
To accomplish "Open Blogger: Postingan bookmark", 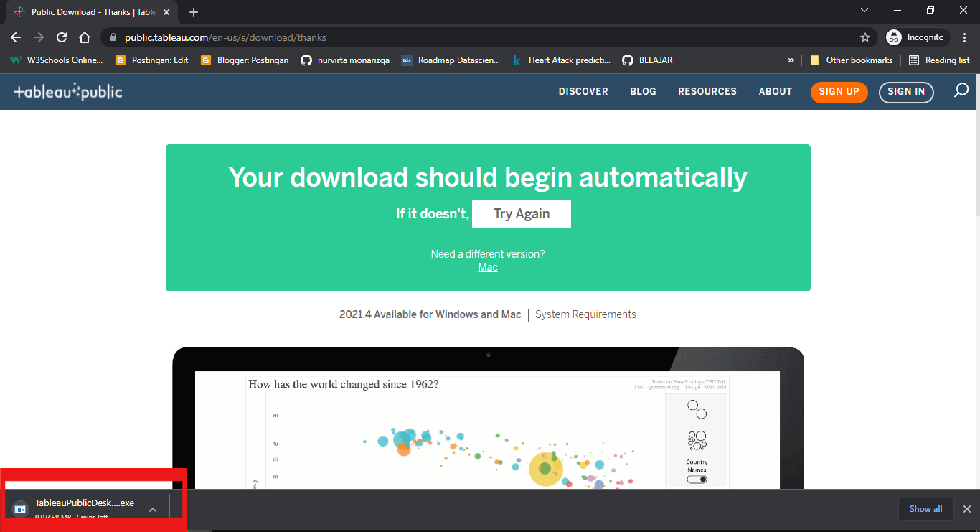I will pos(245,60).
